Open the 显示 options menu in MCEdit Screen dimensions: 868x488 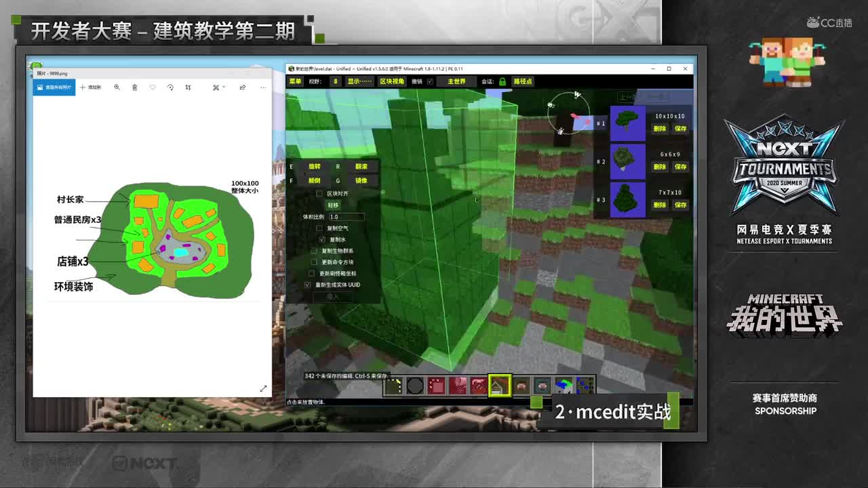coord(359,81)
